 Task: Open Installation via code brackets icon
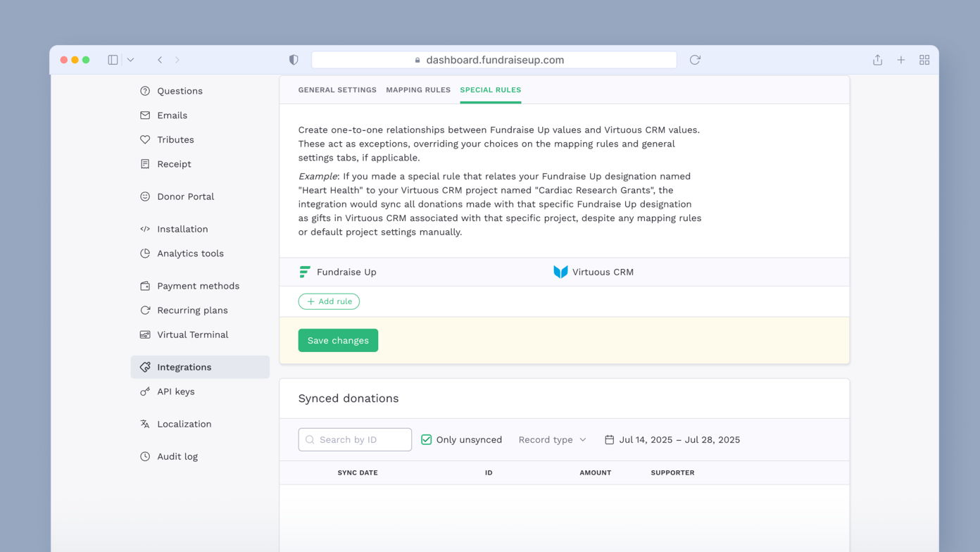145,229
